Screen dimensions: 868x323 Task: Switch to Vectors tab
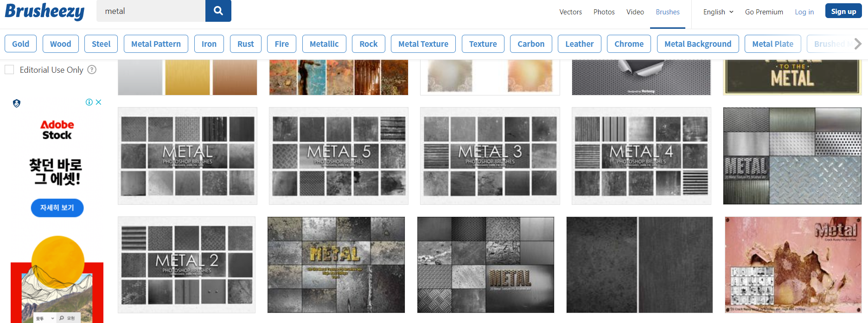tap(570, 12)
